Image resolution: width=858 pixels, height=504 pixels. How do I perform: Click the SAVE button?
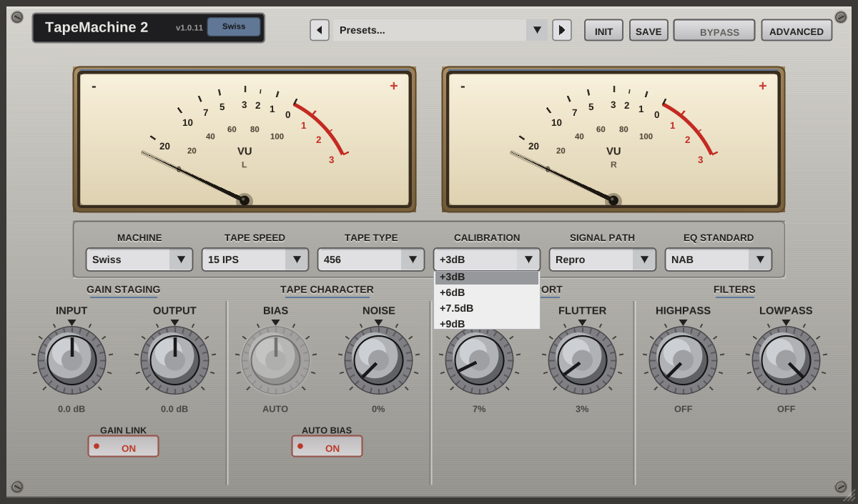pos(649,30)
